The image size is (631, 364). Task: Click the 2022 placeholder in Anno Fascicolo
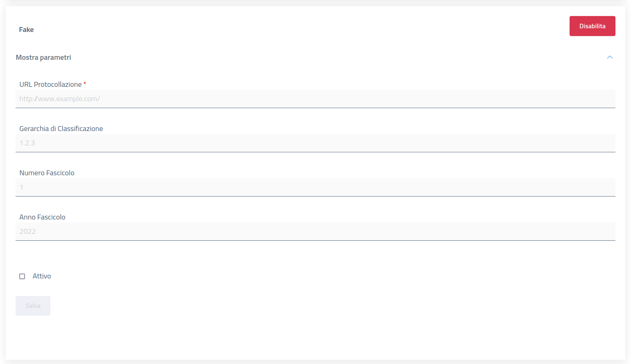pos(27,231)
